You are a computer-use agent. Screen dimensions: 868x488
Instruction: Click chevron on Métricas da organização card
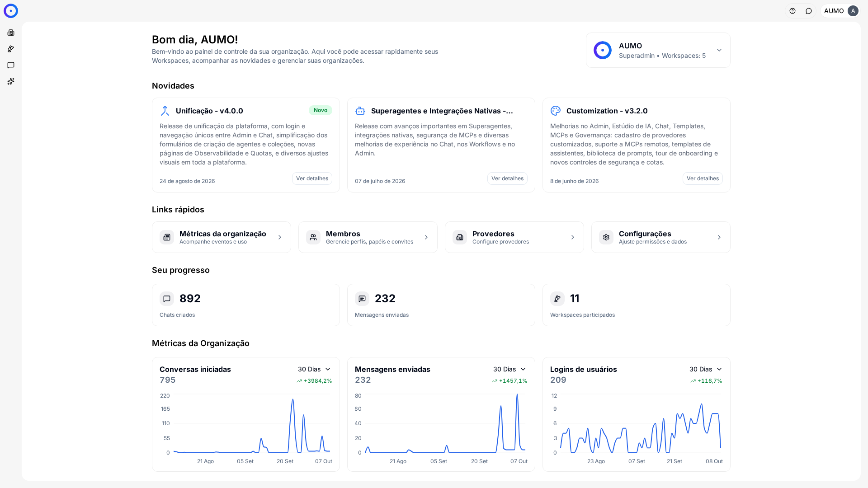coord(280,237)
